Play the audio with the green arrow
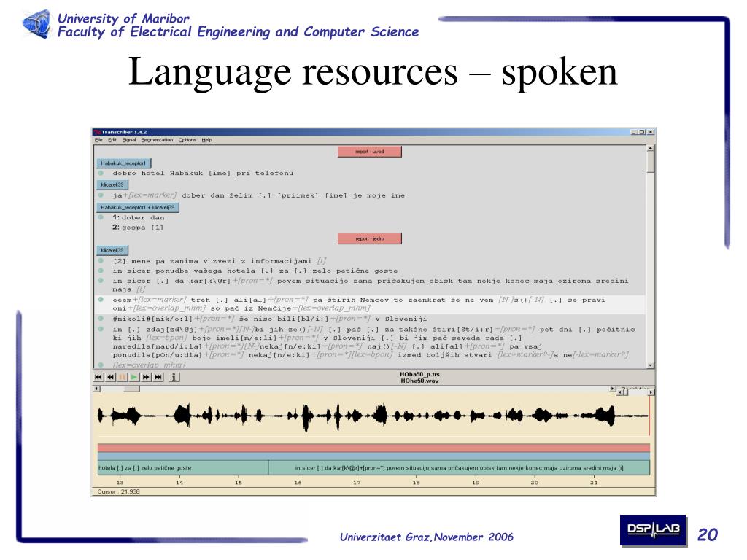747x560 pixels. point(134,377)
